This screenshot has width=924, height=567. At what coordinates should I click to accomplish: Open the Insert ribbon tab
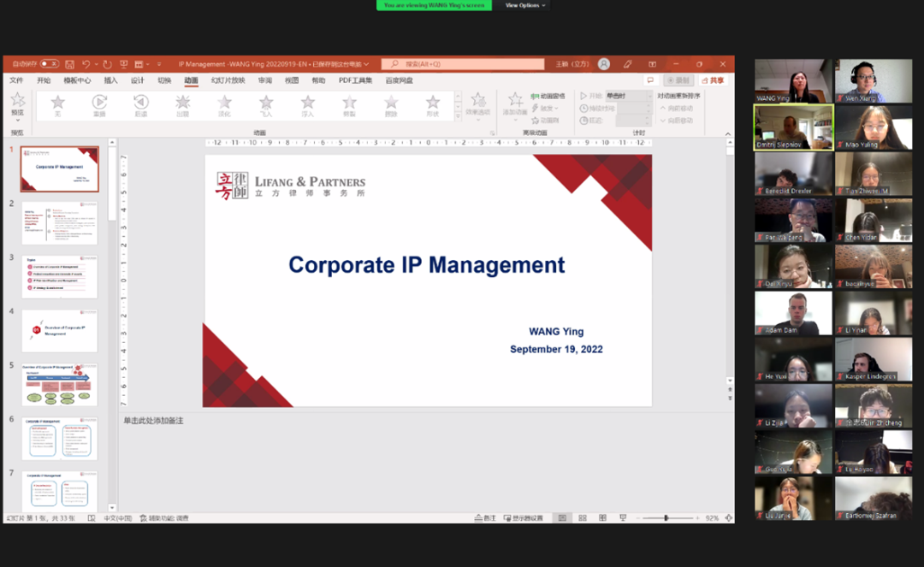pos(110,80)
